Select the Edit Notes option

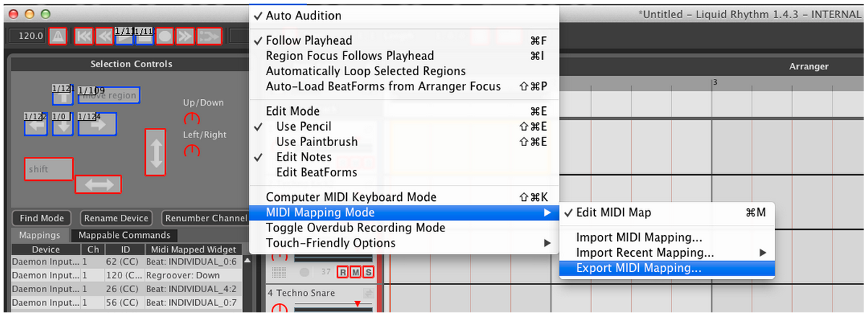coord(404,157)
